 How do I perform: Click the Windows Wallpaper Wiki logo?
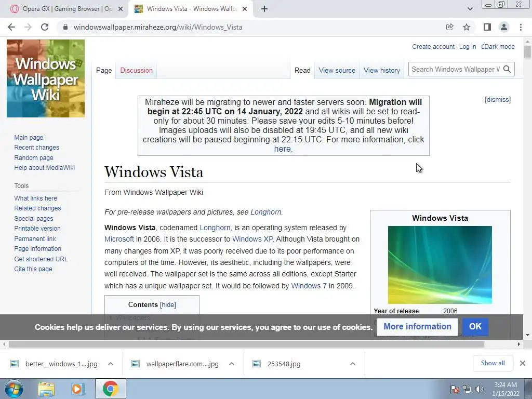point(46,78)
